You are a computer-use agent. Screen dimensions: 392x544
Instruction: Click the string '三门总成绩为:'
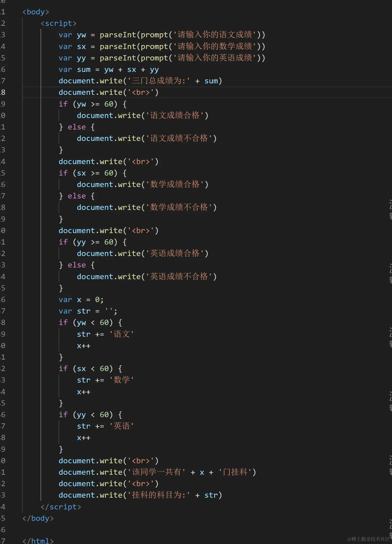click(x=159, y=81)
